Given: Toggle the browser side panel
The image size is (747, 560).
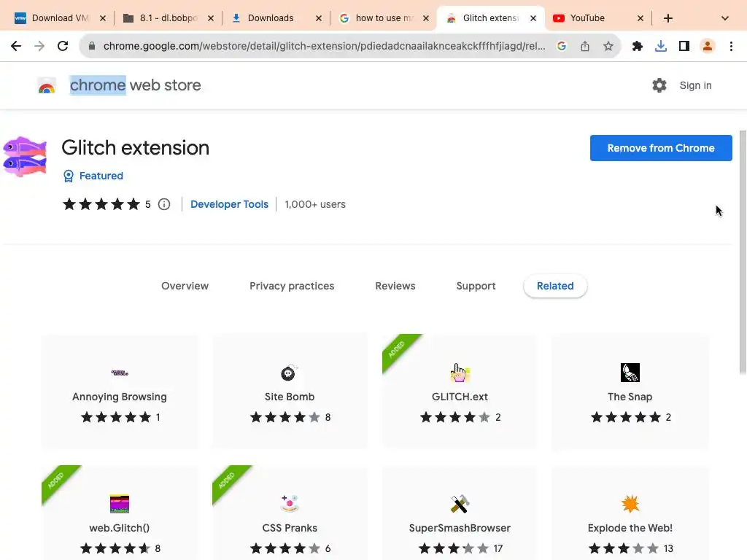Looking at the screenshot, I should 684,46.
